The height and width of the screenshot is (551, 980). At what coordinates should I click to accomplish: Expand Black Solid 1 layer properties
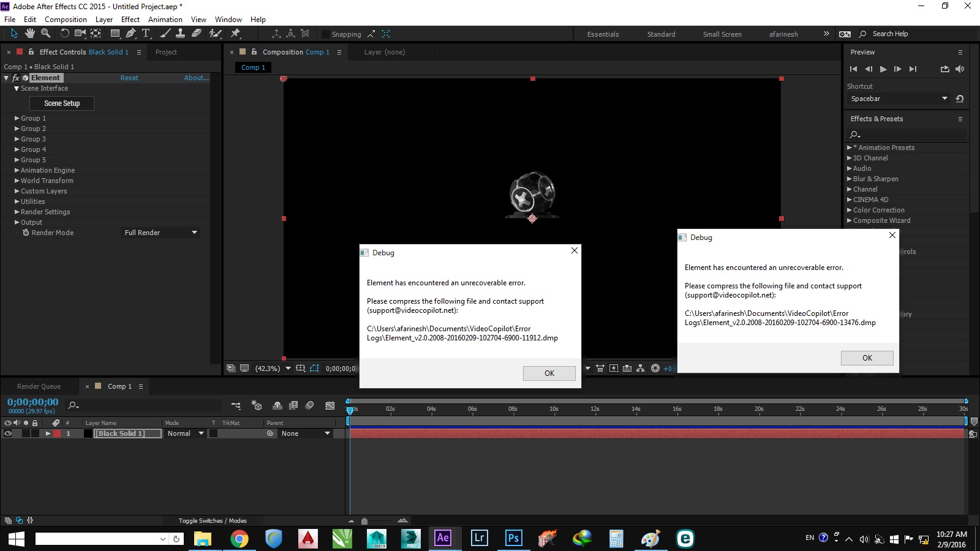(48, 433)
